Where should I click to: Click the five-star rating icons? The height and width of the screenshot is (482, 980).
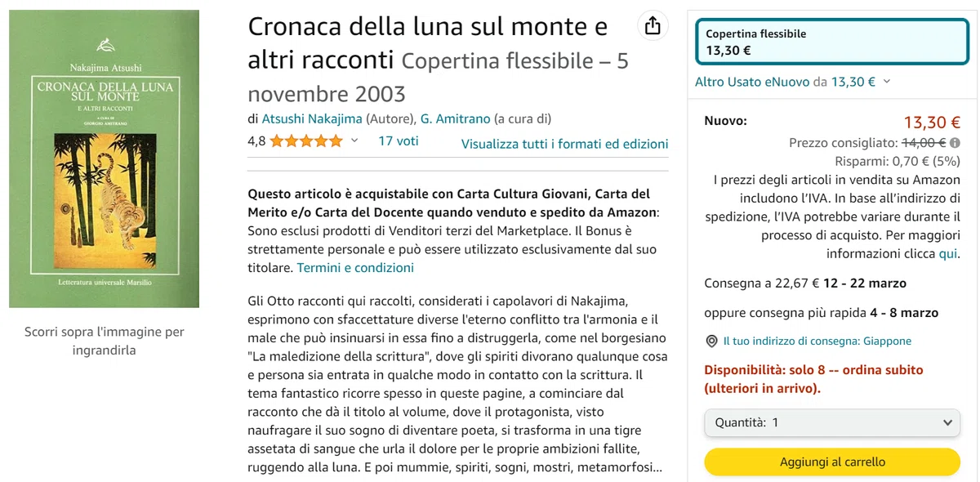(x=306, y=141)
